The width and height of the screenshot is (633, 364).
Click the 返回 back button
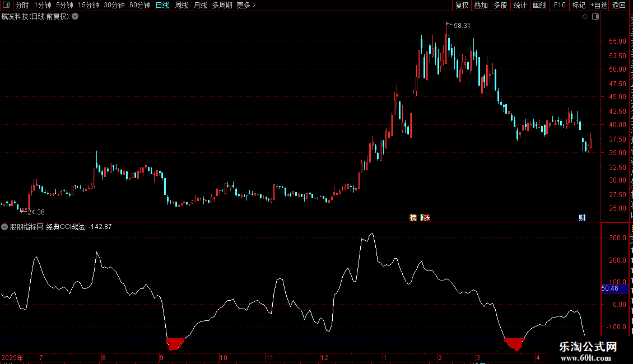pyautogui.click(x=618, y=5)
